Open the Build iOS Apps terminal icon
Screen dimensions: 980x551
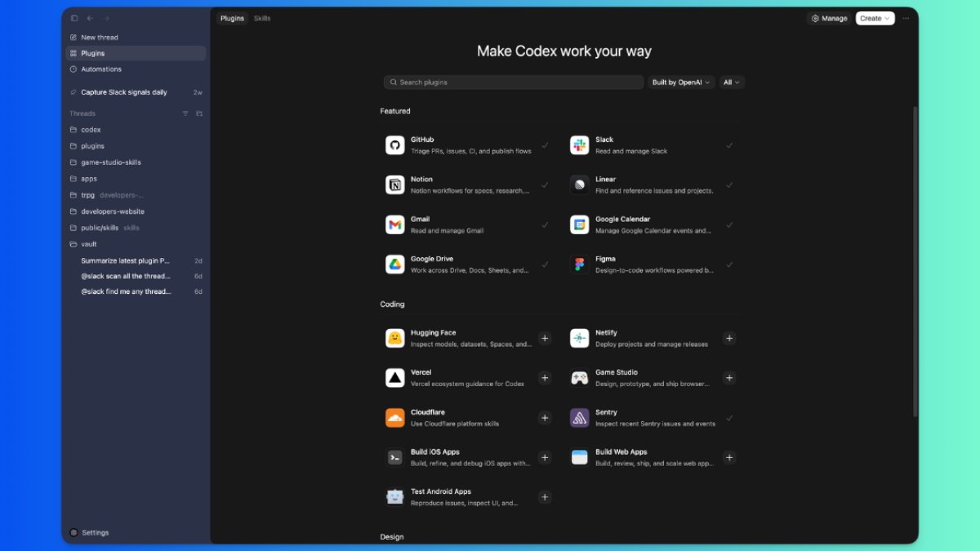[395, 457]
